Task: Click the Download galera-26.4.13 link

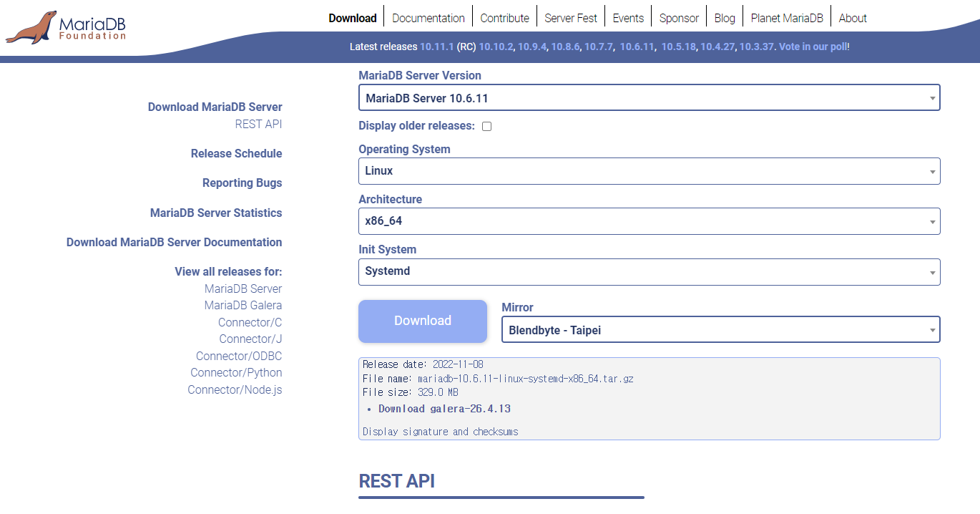Action: click(x=444, y=409)
